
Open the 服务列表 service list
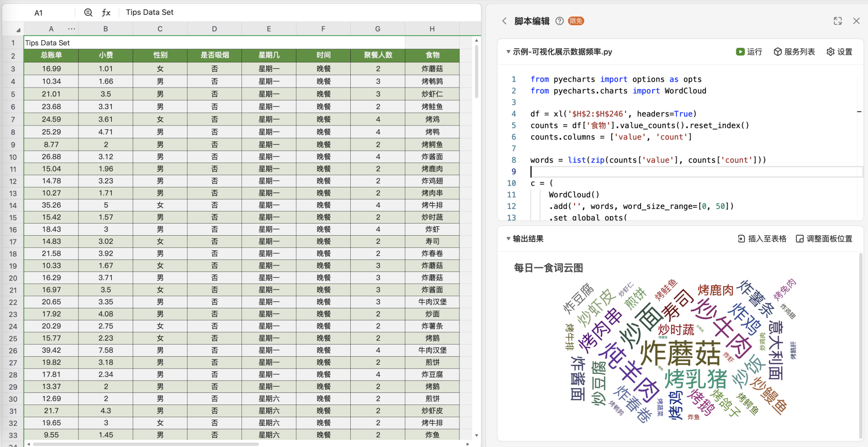coord(794,51)
